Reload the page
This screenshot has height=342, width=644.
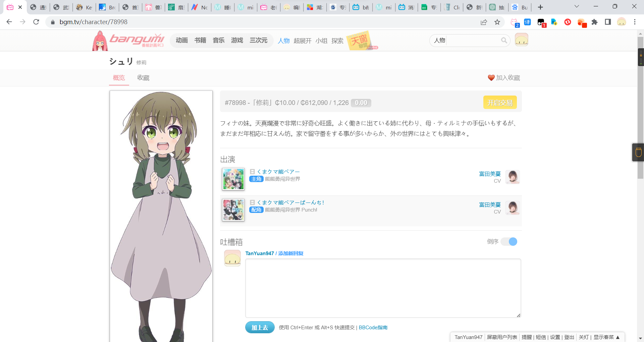pyautogui.click(x=36, y=22)
